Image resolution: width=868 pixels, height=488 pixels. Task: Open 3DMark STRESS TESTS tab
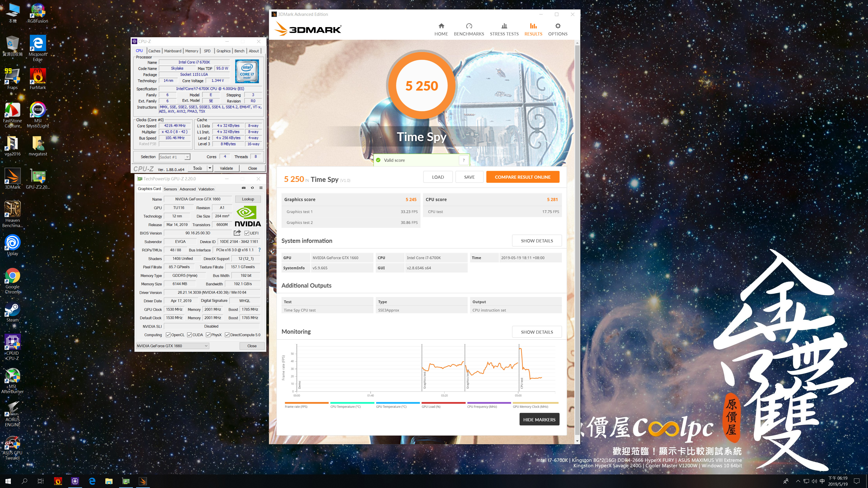point(504,29)
